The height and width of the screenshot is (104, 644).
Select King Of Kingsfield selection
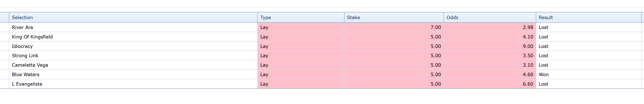pyautogui.click(x=32, y=37)
